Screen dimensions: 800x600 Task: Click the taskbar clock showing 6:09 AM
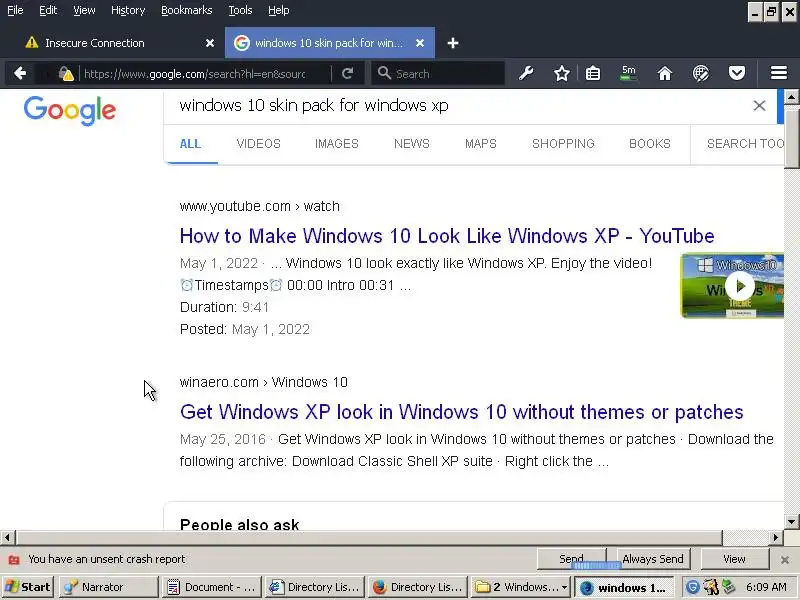point(766,587)
